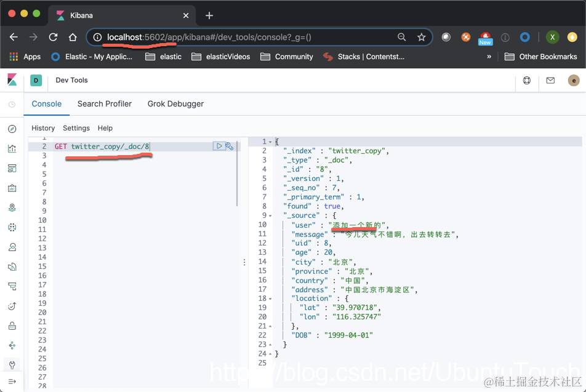586x392 pixels.
Task: Collapse response JSON root at line 1
Action: point(270,142)
